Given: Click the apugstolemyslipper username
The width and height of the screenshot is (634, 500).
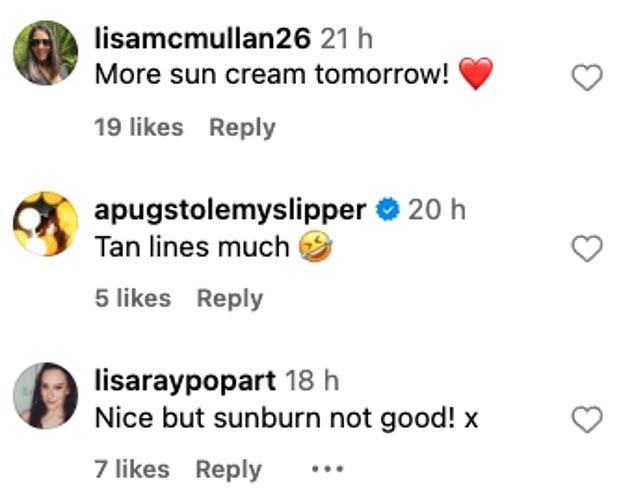Looking at the screenshot, I should (x=230, y=211).
